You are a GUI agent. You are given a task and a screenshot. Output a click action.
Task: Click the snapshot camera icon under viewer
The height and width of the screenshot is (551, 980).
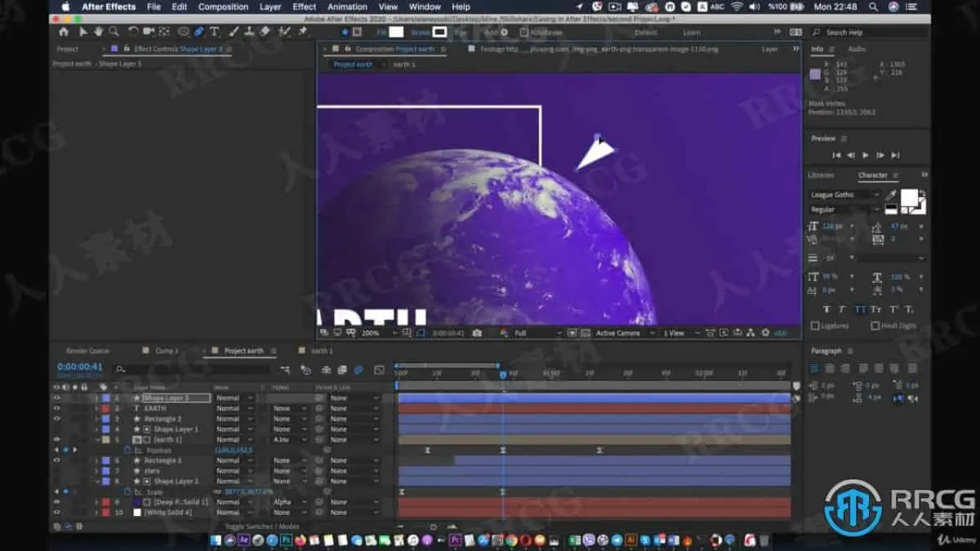[477, 333]
